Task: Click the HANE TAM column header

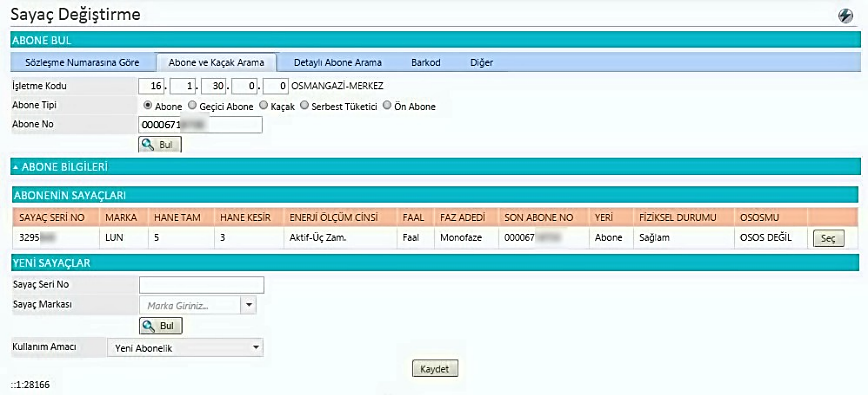Action: [x=180, y=217]
